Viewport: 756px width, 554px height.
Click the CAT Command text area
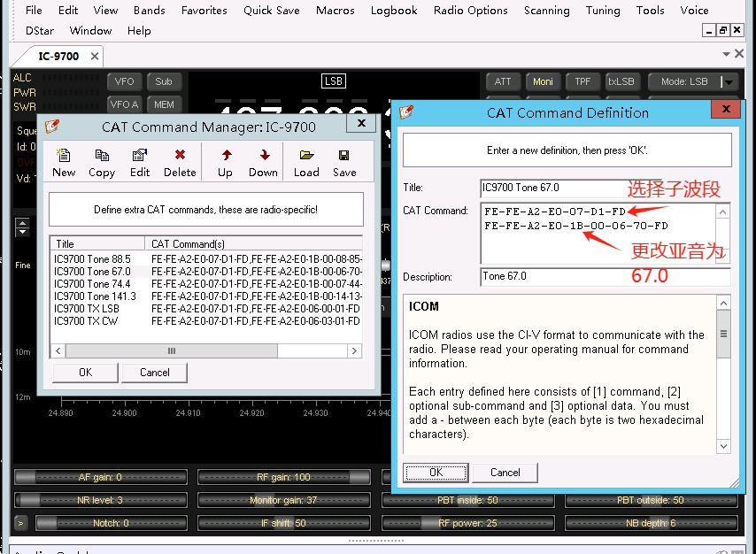(598, 233)
